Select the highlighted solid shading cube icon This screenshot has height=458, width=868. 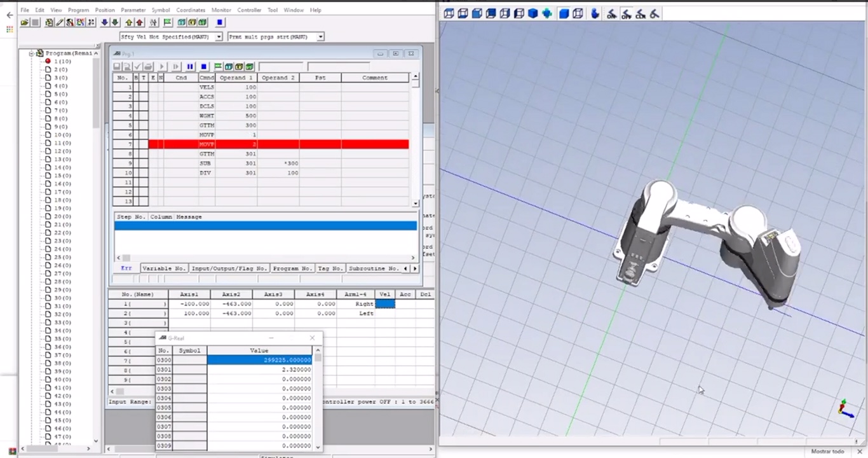pyautogui.click(x=564, y=13)
